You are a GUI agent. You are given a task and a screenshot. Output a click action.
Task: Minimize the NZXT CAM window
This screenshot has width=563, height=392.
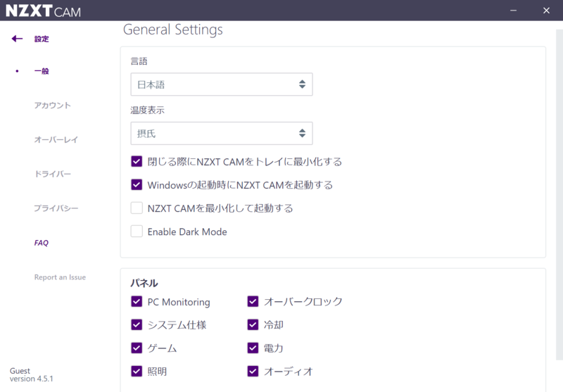[512, 10]
